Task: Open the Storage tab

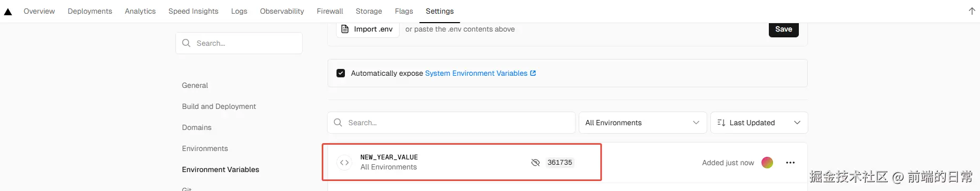Action: pyautogui.click(x=369, y=11)
